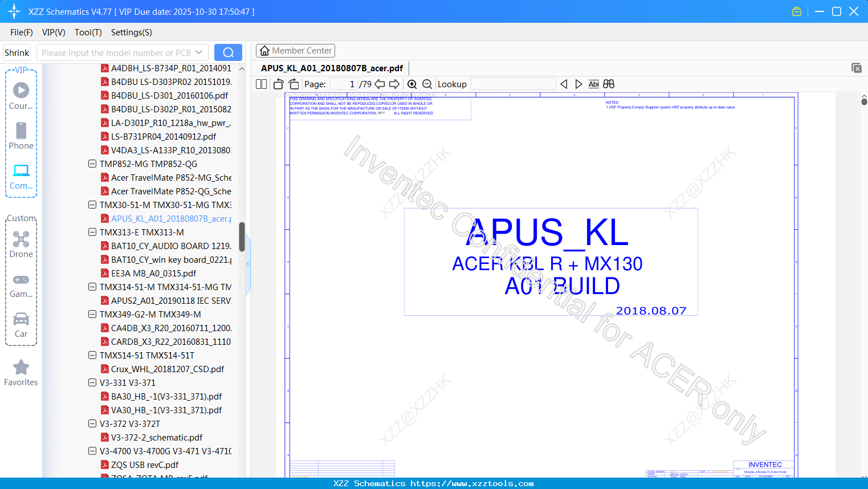Click the document viewer scrollbar thumb
Viewport: 868px width, 489px height.
tap(864, 101)
